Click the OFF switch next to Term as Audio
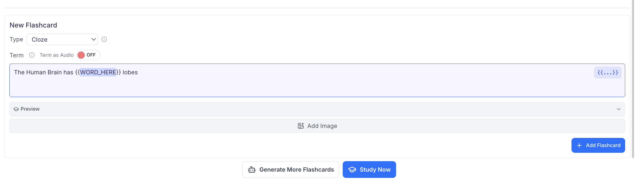 pyautogui.click(x=88, y=55)
